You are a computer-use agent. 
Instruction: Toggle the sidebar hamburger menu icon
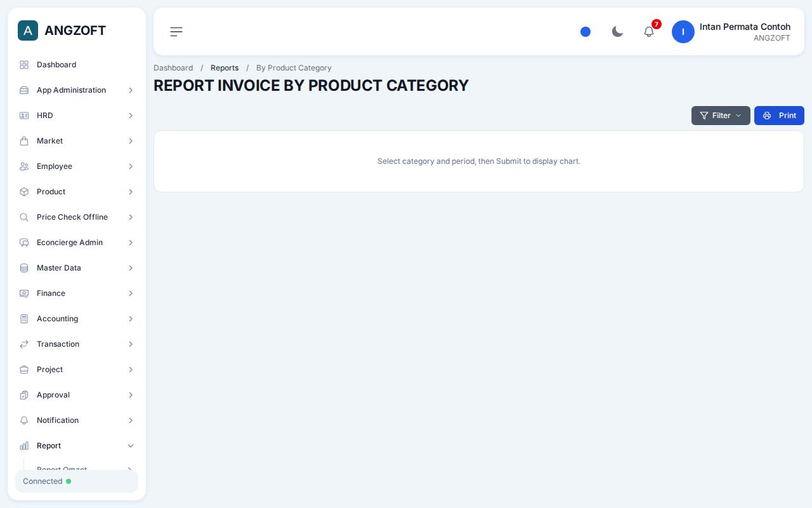(x=176, y=32)
